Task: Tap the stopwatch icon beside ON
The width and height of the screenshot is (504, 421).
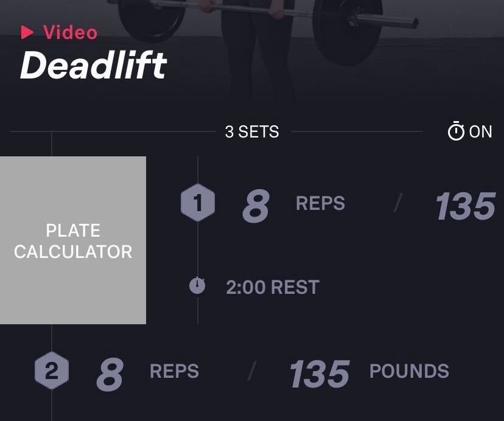Action: [456, 131]
